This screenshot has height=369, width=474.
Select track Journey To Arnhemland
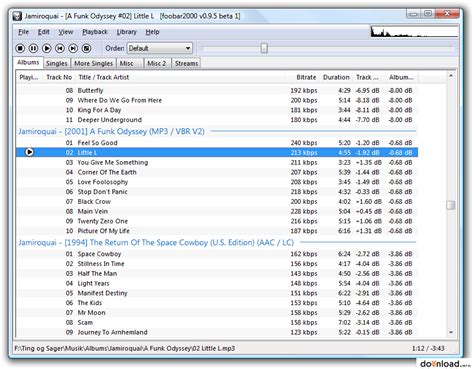pos(217,332)
